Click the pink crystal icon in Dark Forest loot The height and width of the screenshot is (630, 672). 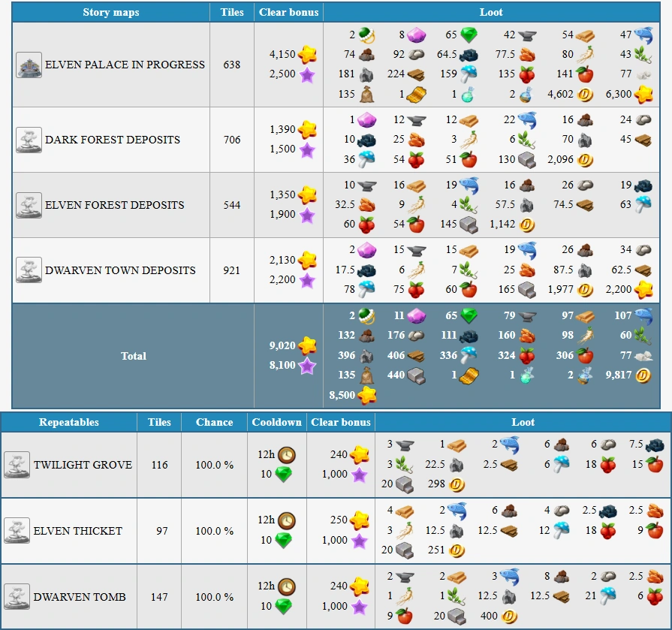click(366, 120)
